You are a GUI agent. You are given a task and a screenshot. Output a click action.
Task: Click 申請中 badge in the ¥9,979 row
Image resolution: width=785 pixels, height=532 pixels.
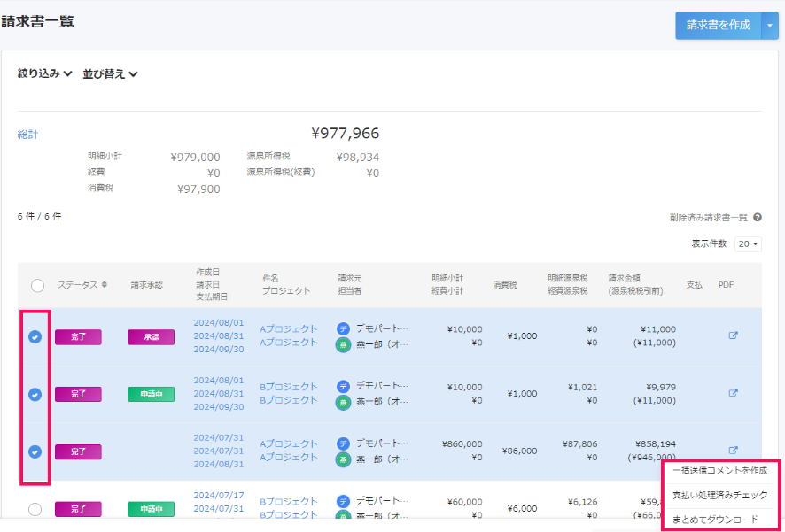tap(152, 394)
